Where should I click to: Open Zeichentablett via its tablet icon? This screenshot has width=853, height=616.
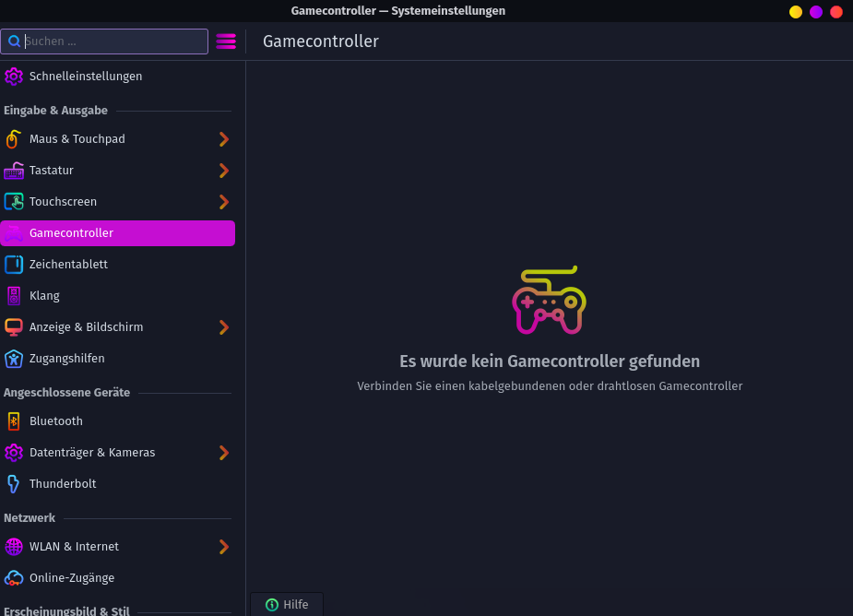point(13,265)
